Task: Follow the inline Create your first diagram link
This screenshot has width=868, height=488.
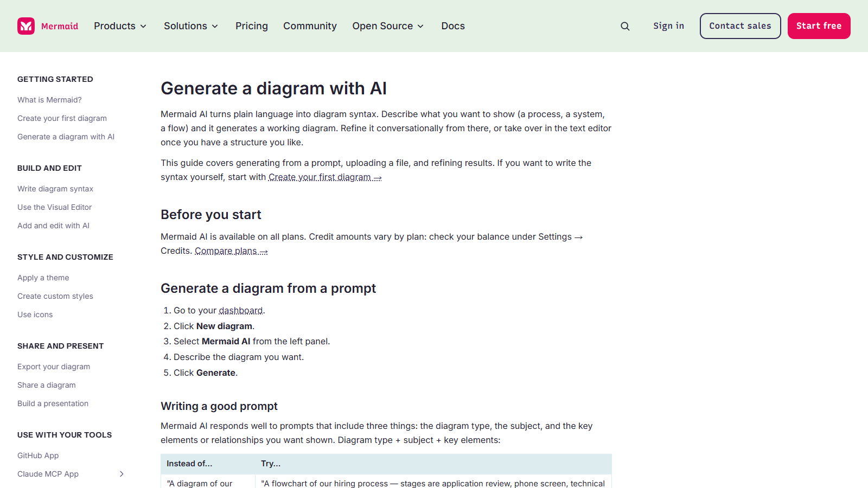Action: 325,177
